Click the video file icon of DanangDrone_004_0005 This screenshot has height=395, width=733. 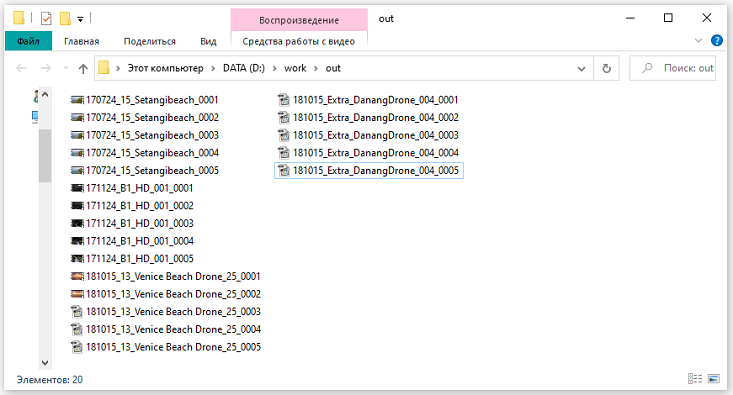point(284,171)
